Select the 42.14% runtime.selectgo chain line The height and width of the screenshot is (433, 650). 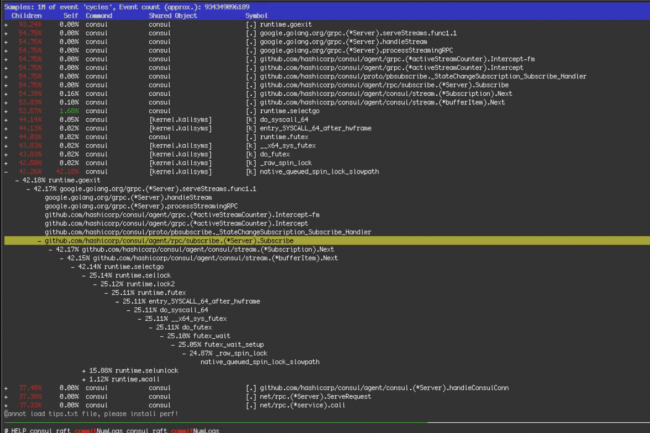pos(121,267)
